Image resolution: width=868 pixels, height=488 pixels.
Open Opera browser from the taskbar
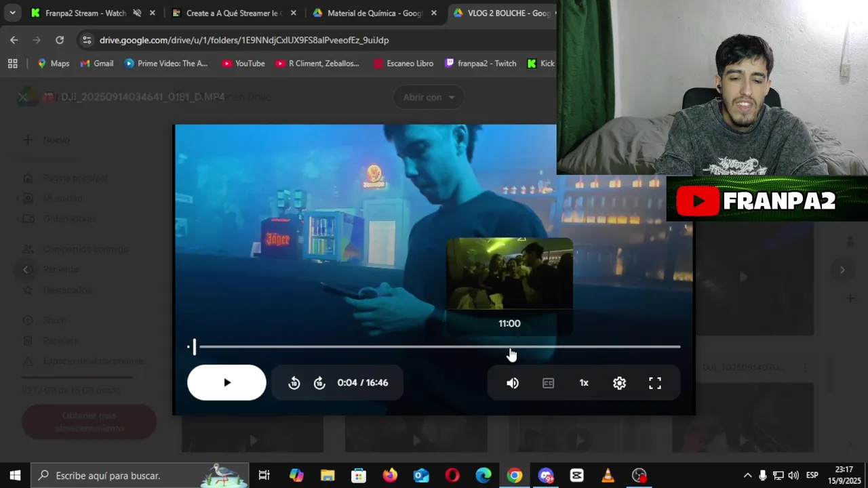pyautogui.click(x=452, y=475)
